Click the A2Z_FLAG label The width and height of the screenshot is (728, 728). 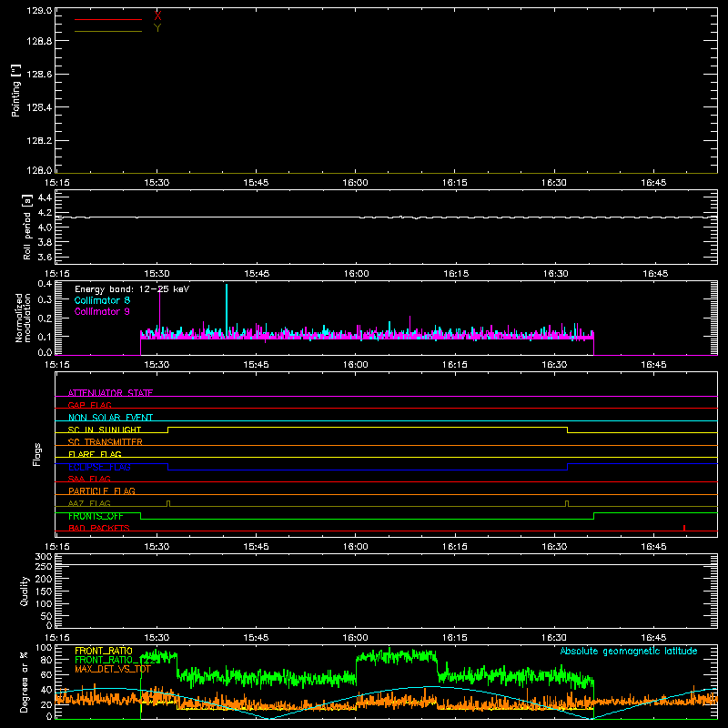coord(89,503)
